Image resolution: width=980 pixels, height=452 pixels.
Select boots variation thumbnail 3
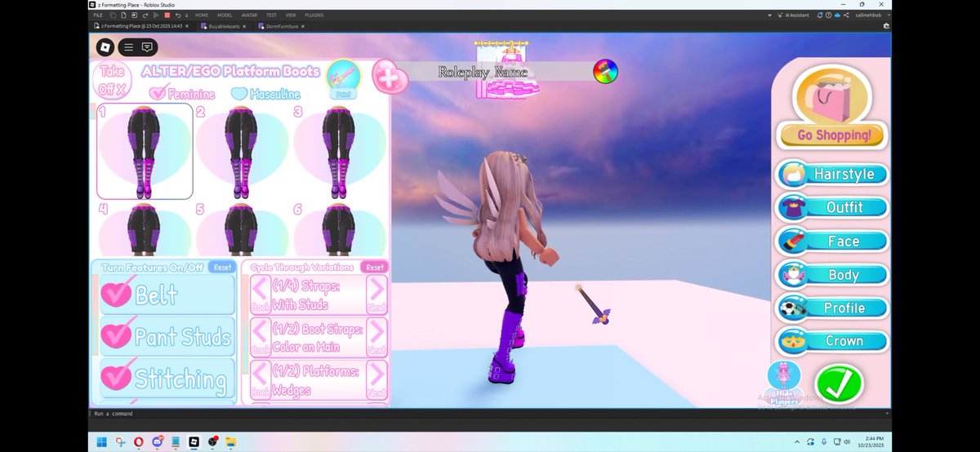pyautogui.click(x=338, y=152)
